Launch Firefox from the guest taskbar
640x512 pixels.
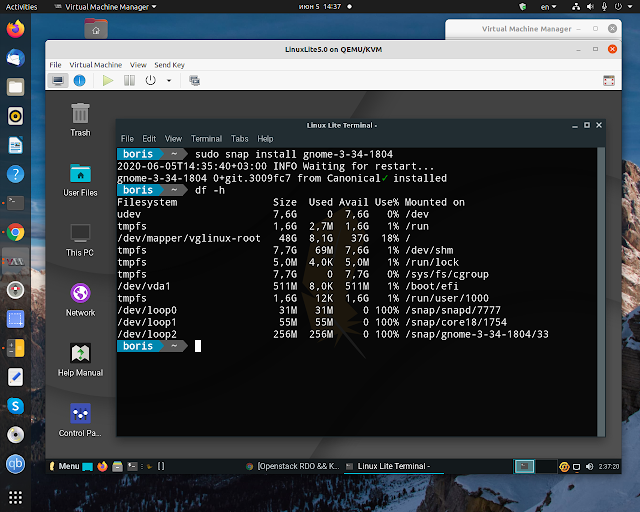pos(102,466)
